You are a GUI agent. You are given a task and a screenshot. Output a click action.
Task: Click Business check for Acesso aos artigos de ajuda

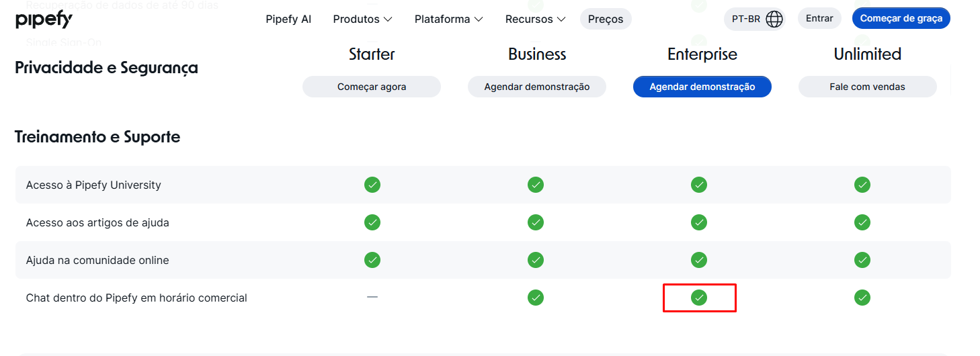[536, 222]
